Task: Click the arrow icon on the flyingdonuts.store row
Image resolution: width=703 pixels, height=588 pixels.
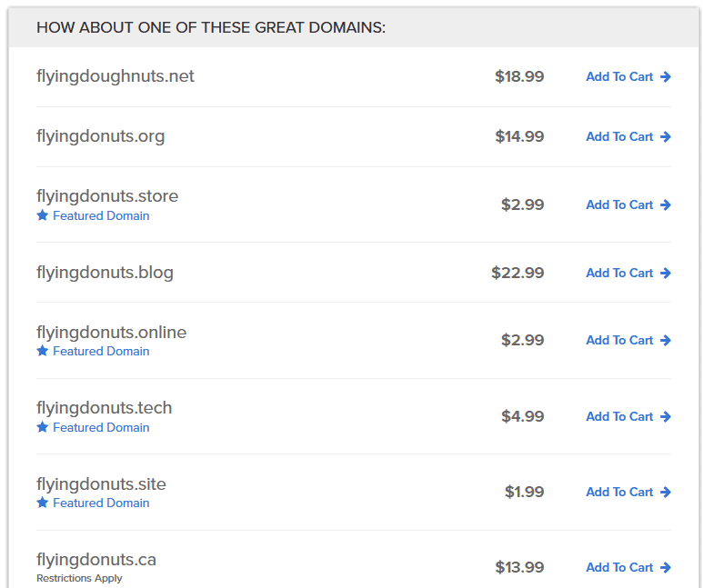Action: pos(666,204)
